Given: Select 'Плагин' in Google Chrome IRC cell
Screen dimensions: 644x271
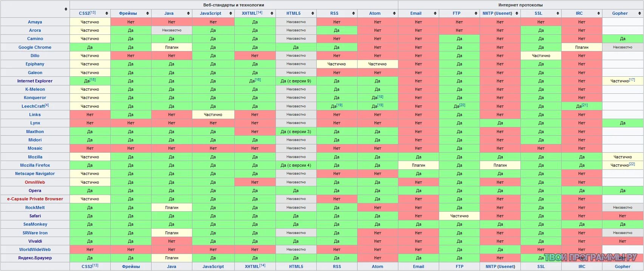Looking at the screenshot, I should click(x=582, y=47).
